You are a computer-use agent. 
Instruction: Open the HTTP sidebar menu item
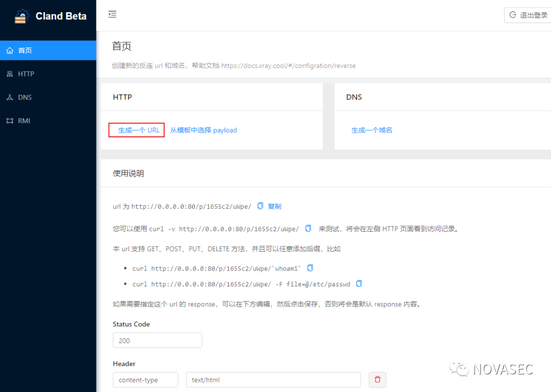(48, 74)
